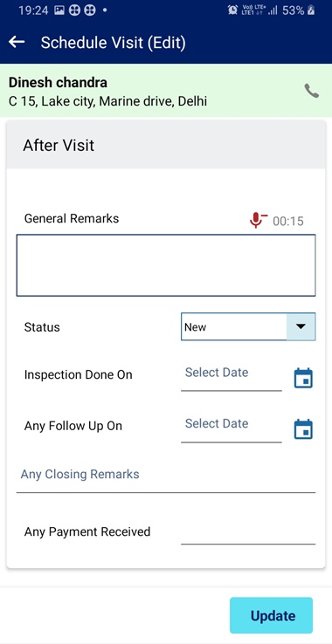The width and height of the screenshot is (332, 644).
Task: Open calendar for Any Follow Up On
Action: (304, 429)
